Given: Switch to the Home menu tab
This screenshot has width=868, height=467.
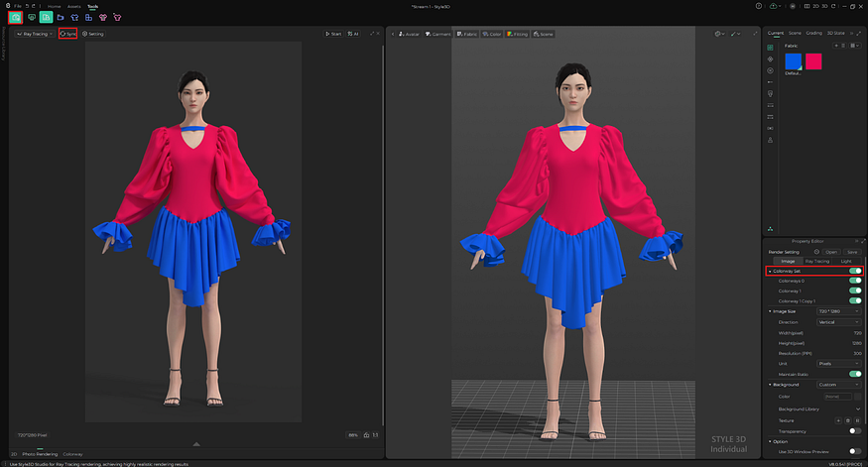Looking at the screenshot, I should [x=55, y=6].
